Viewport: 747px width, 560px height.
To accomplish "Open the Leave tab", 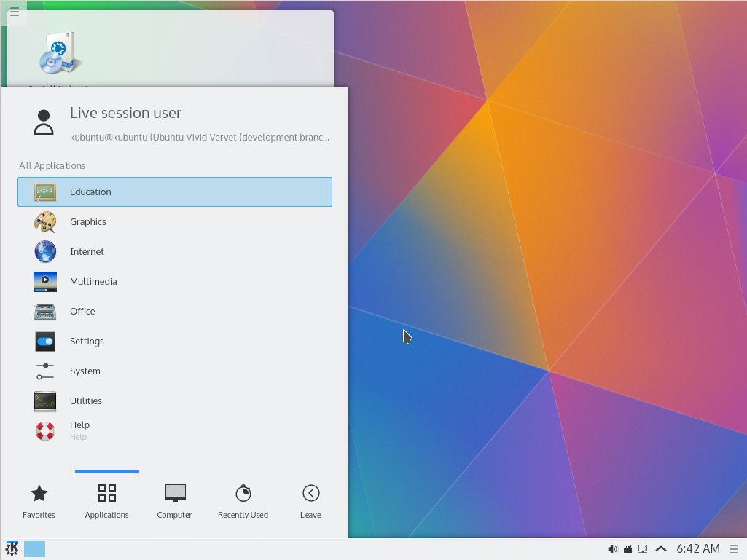I will click(x=310, y=502).
